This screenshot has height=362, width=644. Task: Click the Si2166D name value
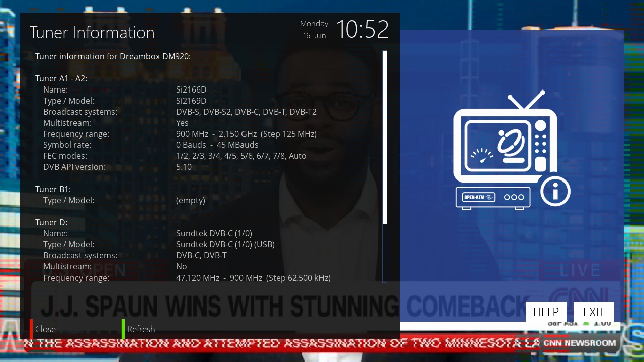[x=191, y=89]
